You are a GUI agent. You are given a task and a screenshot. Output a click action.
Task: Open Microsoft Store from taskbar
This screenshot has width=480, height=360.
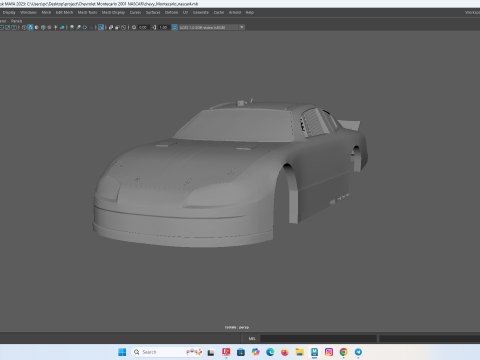click(x=241, y=352)
